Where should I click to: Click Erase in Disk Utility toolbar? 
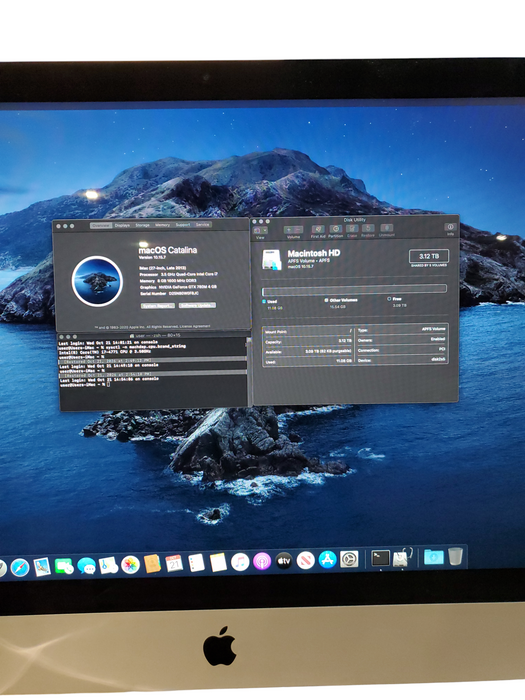pyautogui.click(x=352, y=231)
